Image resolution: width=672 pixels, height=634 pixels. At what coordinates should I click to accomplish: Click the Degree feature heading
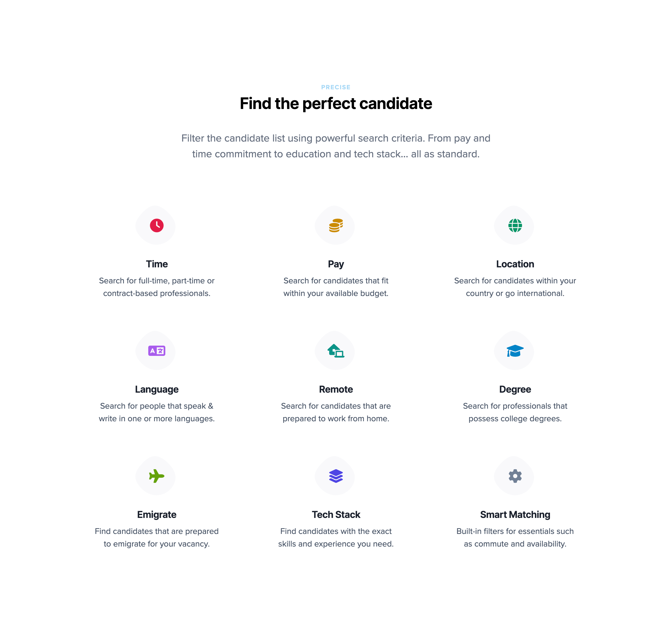[x=515, y=389]
